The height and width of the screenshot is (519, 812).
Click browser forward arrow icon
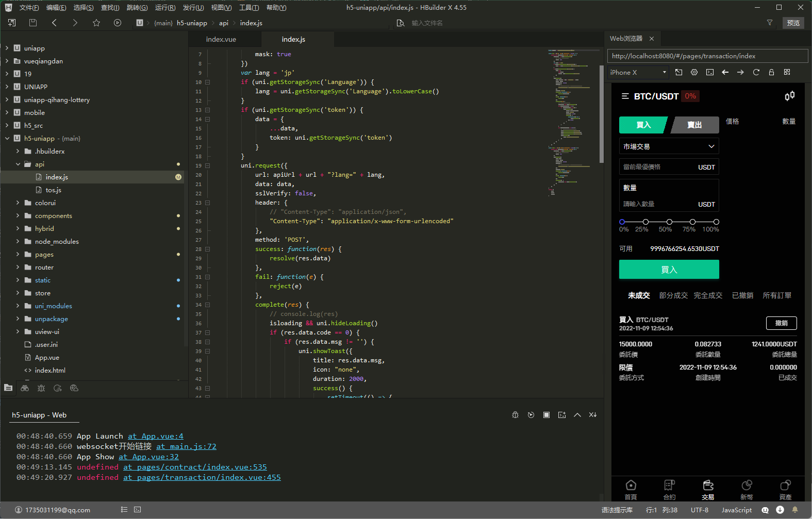pos(741,72)
